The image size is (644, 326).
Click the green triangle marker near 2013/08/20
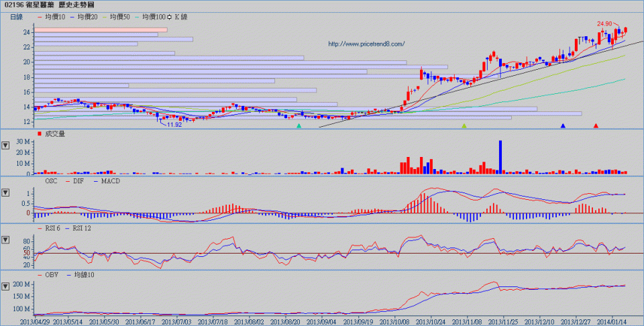(x=299, y=125)
